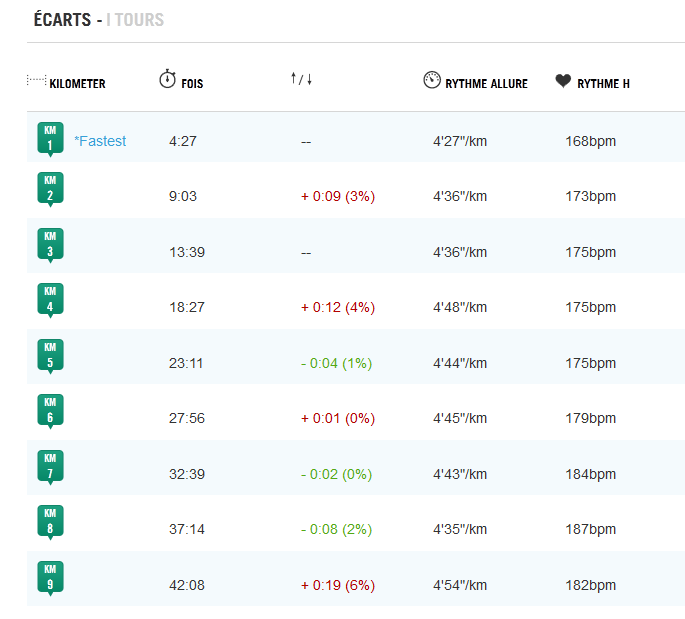Image resolution: width=685 pixels, height=619 pixels.
Task: Click the KM 2 marker badge
Action: coord(50,189)
